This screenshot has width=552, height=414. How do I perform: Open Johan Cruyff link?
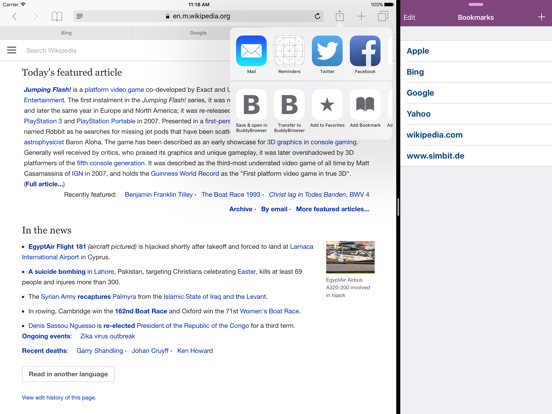coord(150,351)
